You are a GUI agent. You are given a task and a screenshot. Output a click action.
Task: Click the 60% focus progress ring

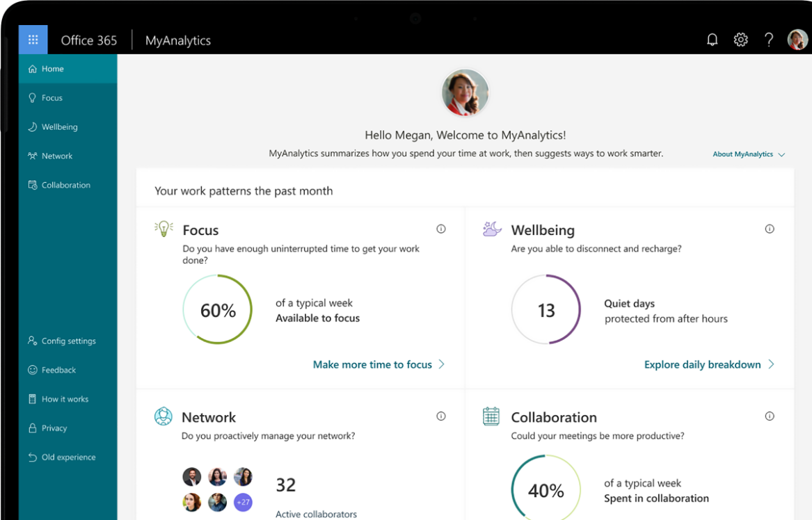216,309
